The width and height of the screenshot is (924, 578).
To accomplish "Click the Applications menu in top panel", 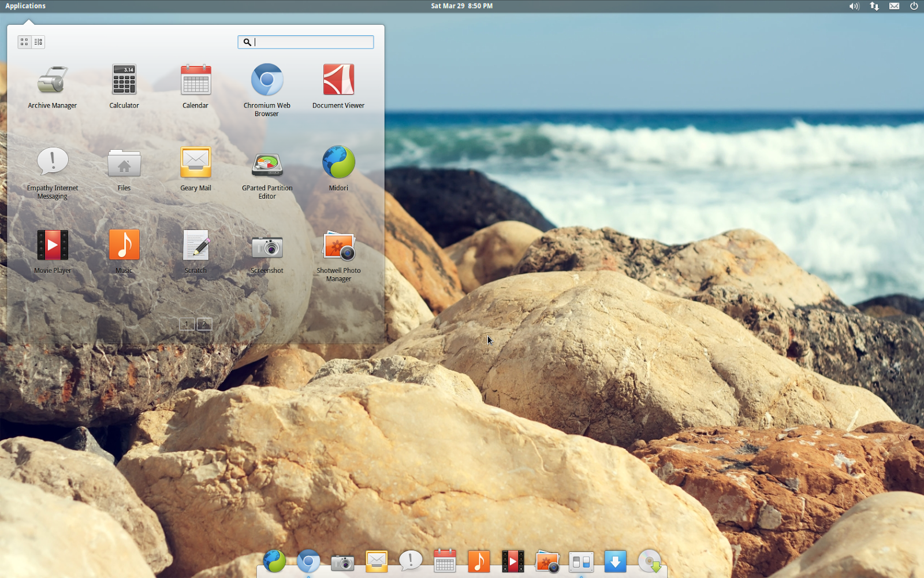I will click(25, 6).
